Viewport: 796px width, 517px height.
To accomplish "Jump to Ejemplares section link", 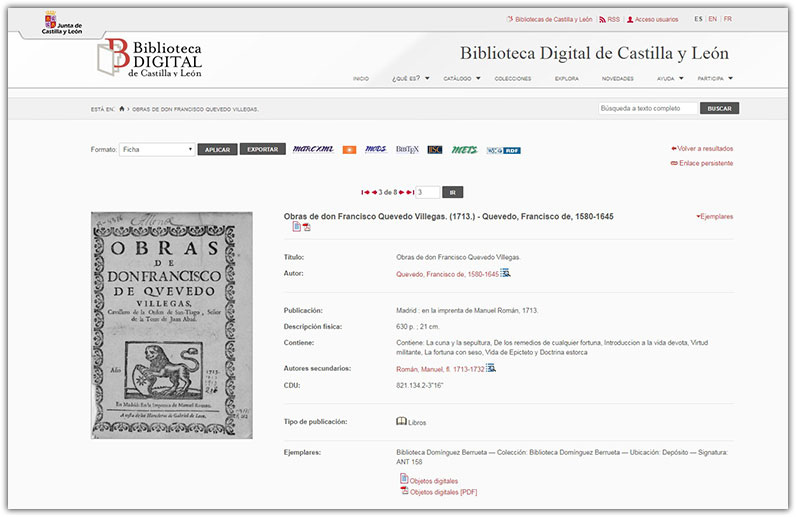I will pyautogui.click(x=715, y=216).
